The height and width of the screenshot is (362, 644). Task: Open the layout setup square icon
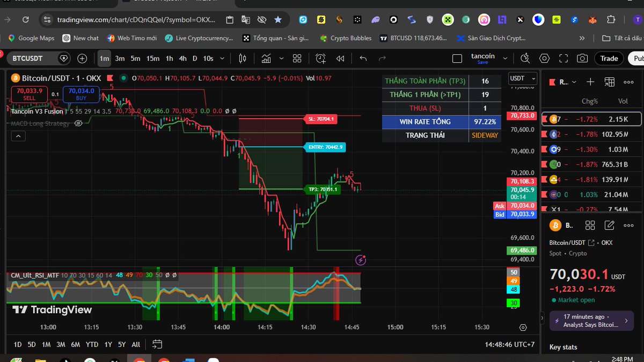(x=457, y=58)
